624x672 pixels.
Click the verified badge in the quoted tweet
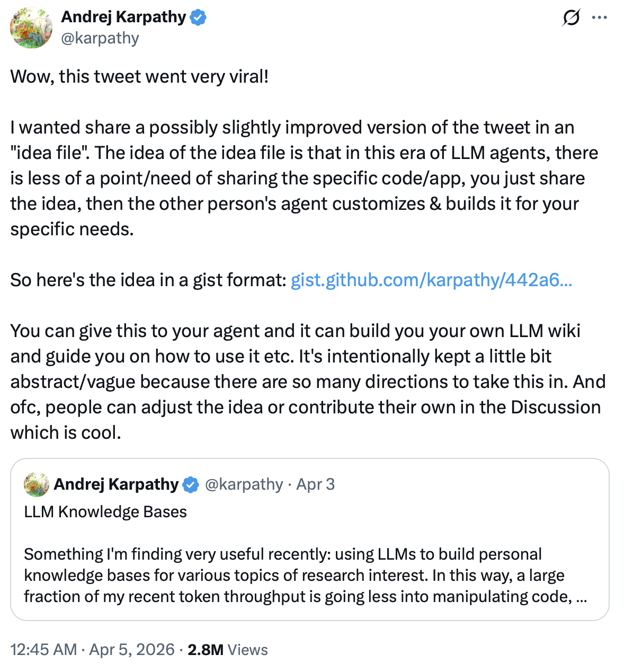(x=190, y=484)
